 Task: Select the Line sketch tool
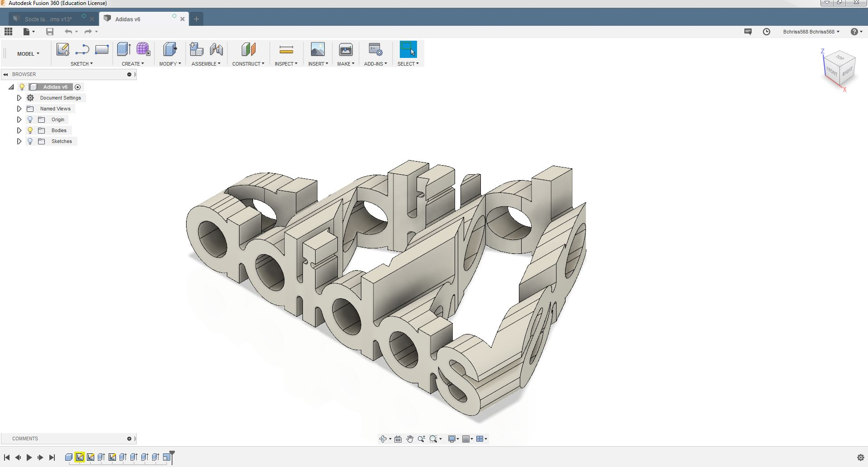[82, 49]
